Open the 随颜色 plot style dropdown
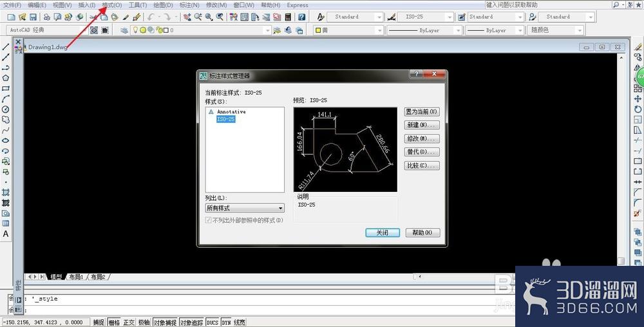 pos(556,30)
